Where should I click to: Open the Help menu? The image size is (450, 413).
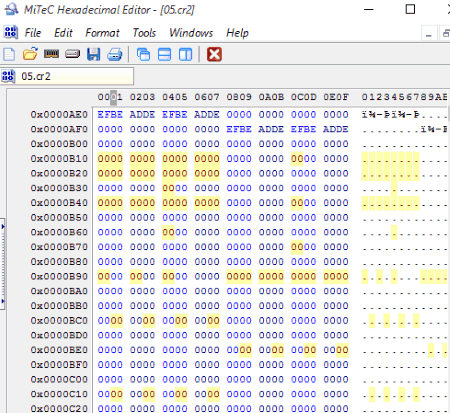pyautogui.click(x=237, y=33)
